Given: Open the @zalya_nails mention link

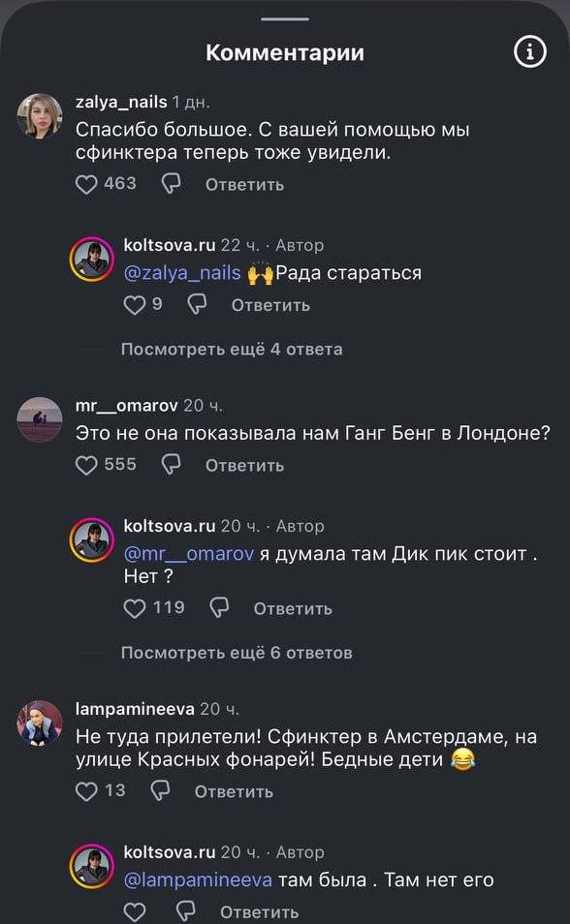Looking at the screenshot, I should 182,273.
